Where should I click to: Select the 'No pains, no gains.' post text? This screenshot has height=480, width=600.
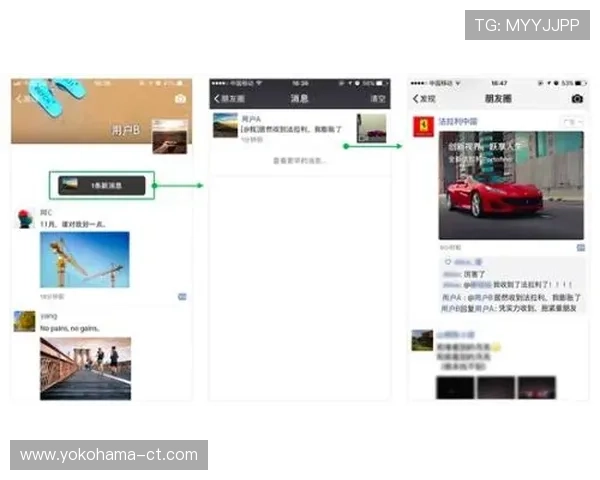(x=70, y=328)
